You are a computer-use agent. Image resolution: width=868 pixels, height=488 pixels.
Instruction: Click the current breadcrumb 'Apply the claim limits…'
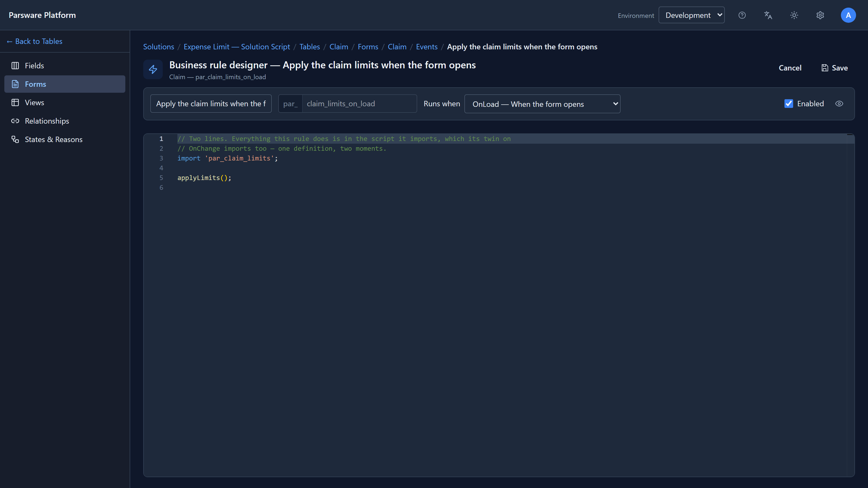tap(522, 47)
